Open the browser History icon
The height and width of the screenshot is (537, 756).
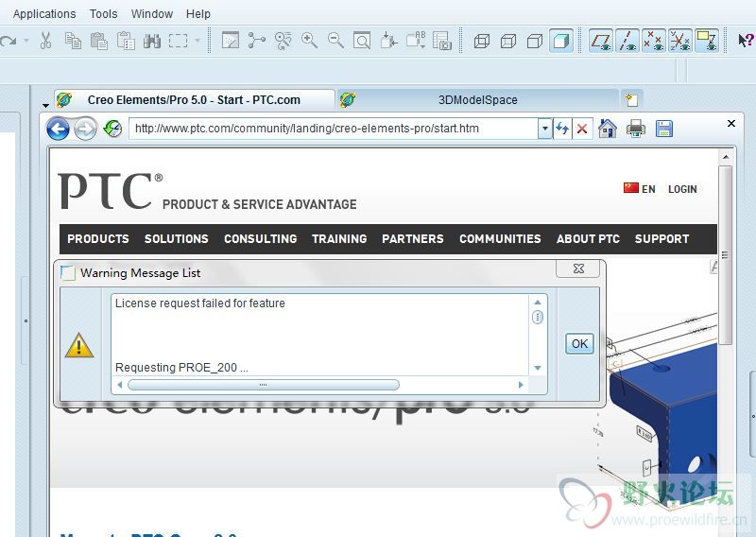(x=112, y=129)
